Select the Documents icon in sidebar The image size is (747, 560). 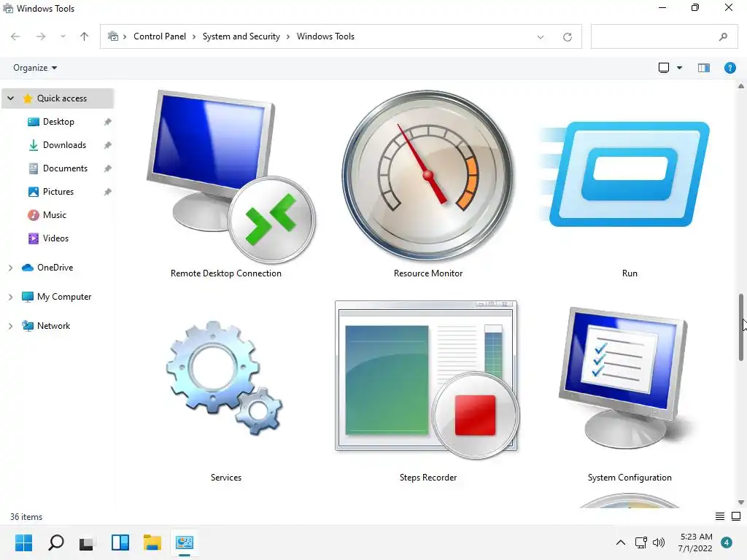pos(34,168)
